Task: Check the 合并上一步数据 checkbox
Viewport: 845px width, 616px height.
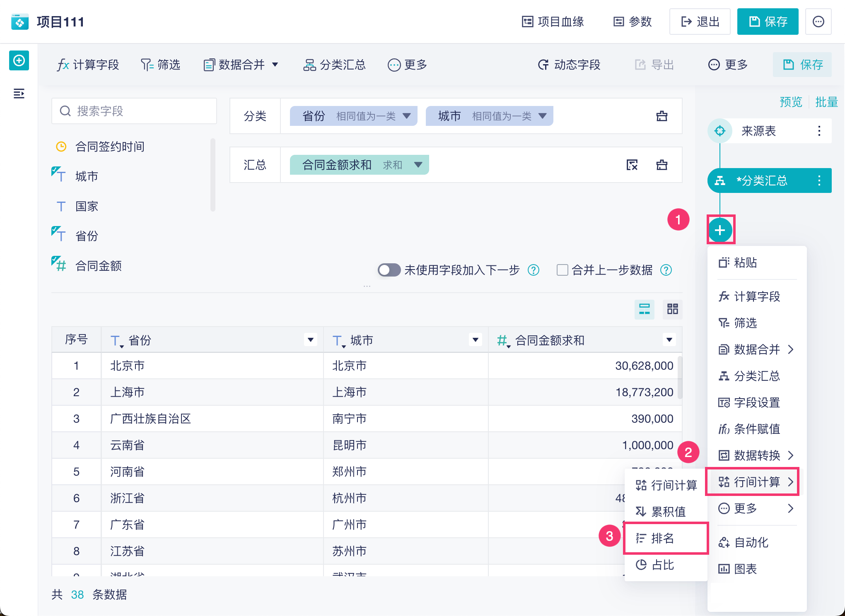Action: point(562,270)
